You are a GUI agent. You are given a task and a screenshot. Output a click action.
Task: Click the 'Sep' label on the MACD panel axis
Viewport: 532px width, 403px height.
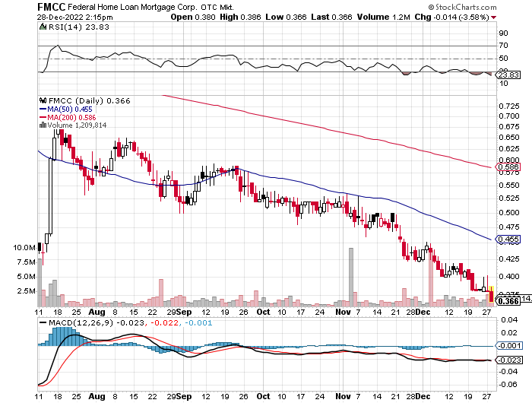(184, 396)
